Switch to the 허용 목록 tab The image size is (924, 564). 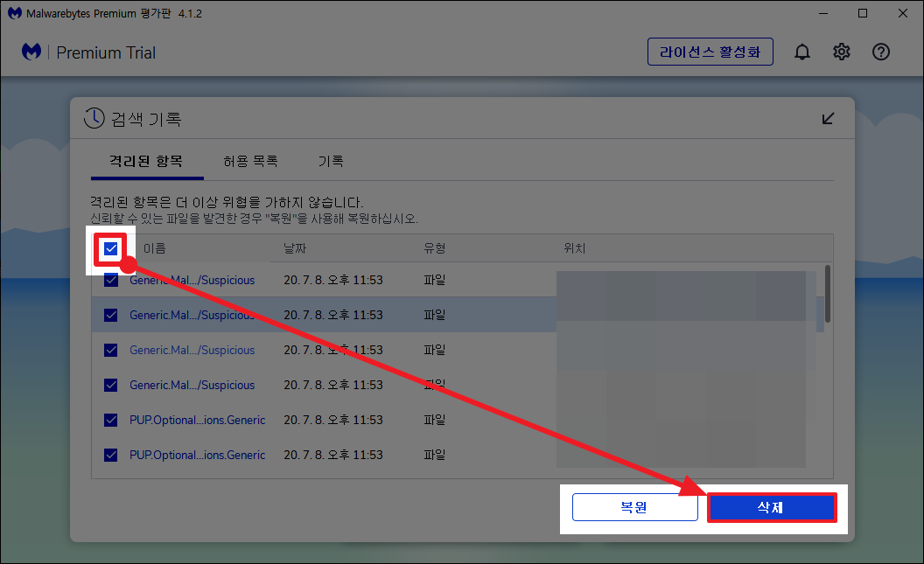250,161
